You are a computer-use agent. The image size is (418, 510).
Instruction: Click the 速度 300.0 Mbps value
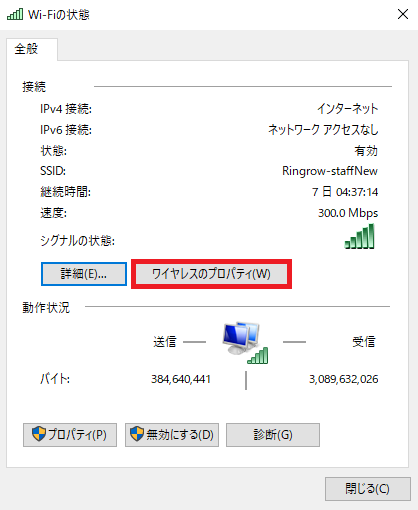click(x=348, y=213)
